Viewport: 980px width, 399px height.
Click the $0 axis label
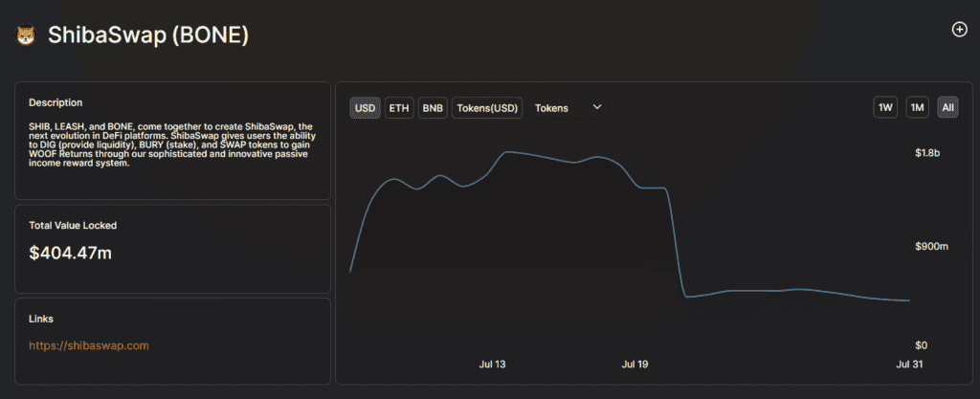(922, 345)
